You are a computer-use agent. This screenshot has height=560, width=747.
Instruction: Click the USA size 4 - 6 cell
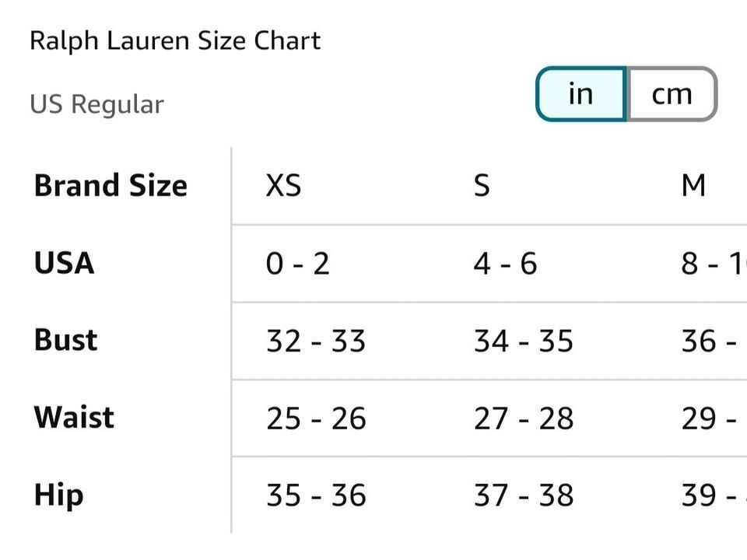[x=506, y=264]
